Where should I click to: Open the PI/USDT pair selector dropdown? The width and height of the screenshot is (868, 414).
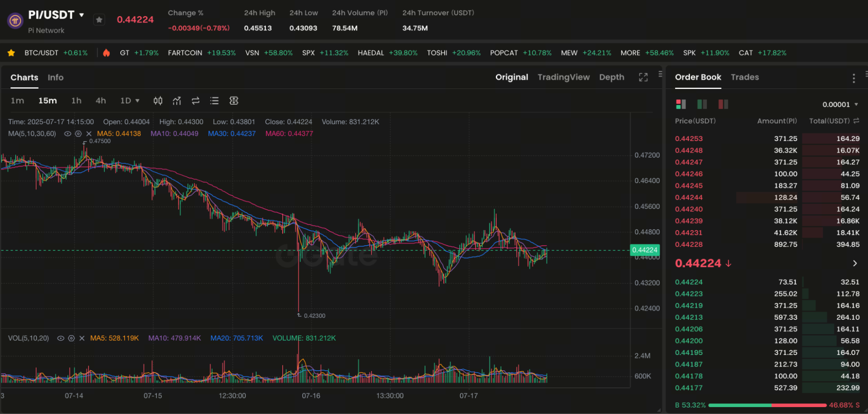tap(81, 15)
